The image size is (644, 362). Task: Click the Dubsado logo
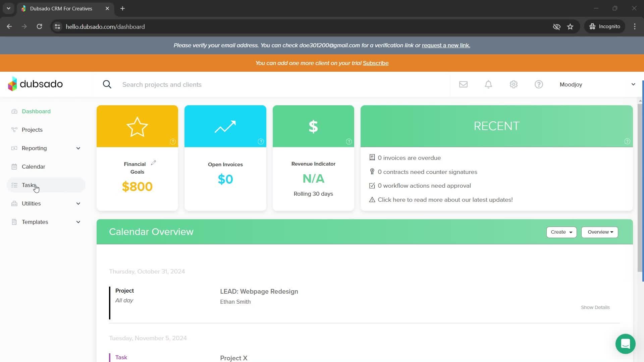tap(35, 84)
